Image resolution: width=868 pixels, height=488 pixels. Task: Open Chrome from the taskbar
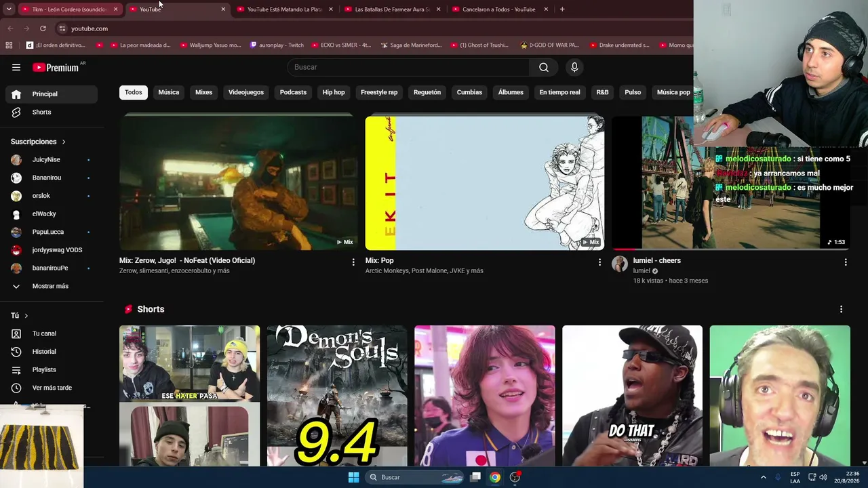495,477
